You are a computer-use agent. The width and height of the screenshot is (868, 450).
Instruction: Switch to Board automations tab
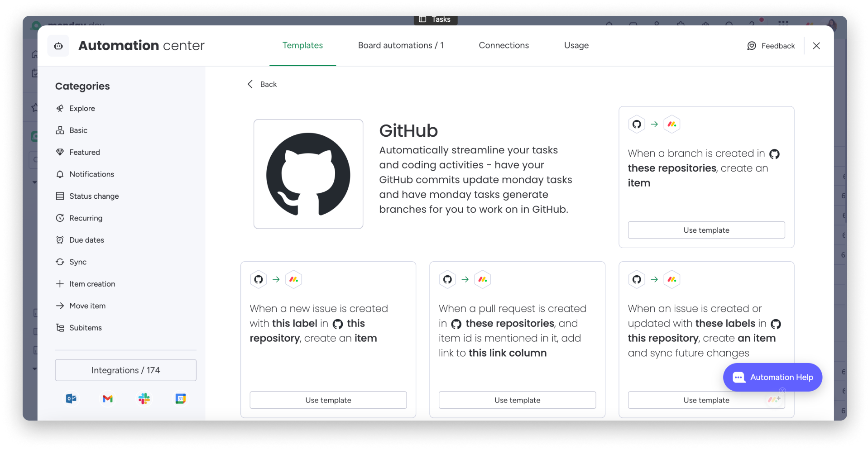click(401, 45)
